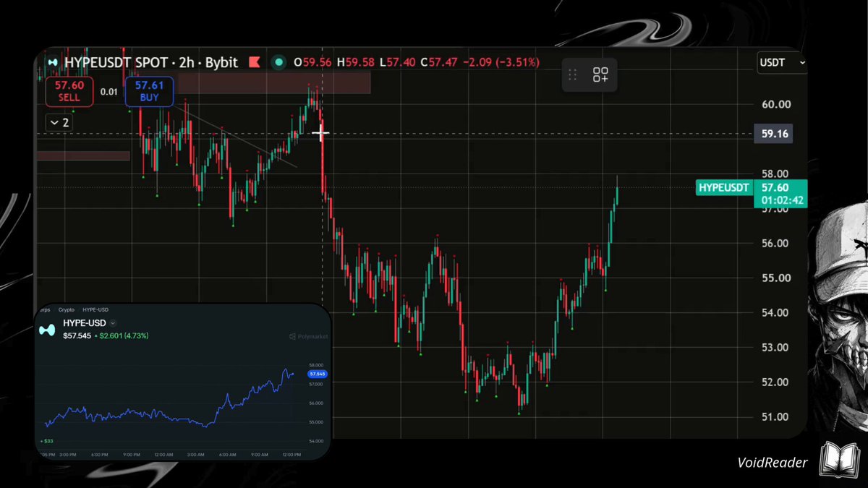
Task: Click the −2.09 (−3.51%) change text
Action: [502, 62]
